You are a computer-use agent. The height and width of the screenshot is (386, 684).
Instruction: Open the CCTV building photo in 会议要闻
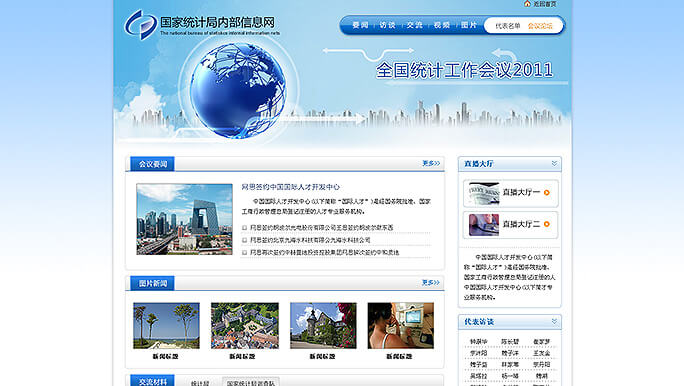coord(184,219)
